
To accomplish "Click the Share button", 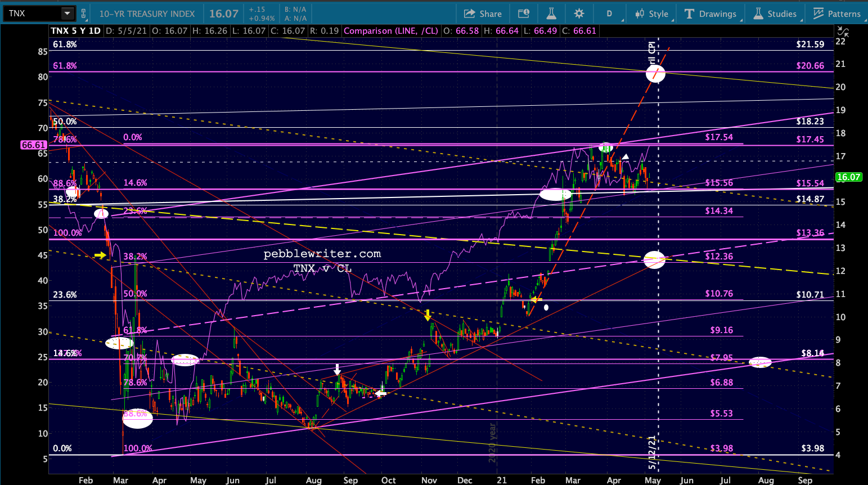I will click(x=483, y=14).
